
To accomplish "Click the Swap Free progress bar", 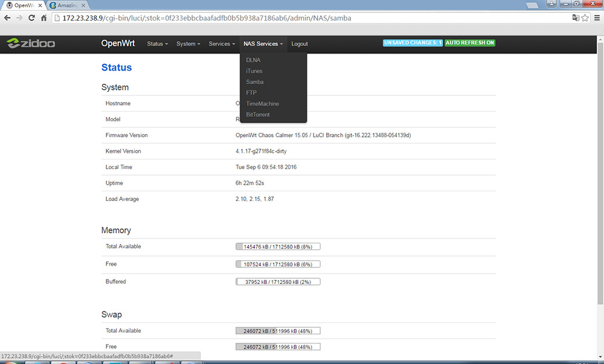I will tap(278, 346).
